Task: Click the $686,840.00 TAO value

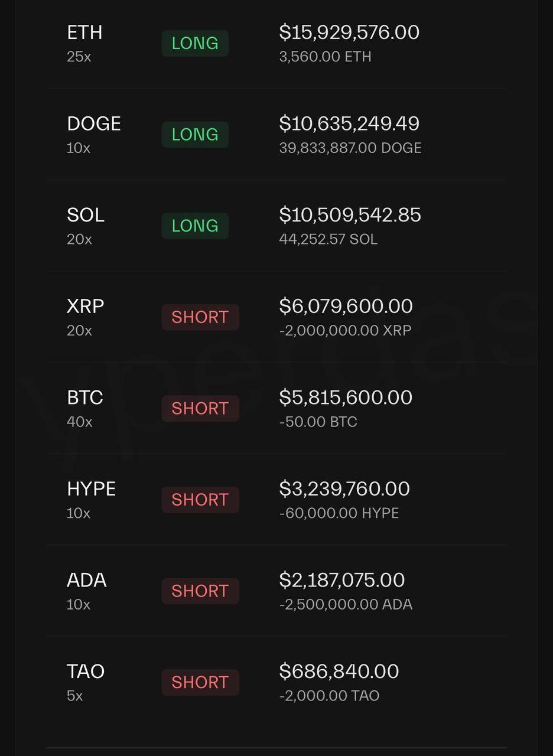Action: pyautogui.click(x=339, y=671)
